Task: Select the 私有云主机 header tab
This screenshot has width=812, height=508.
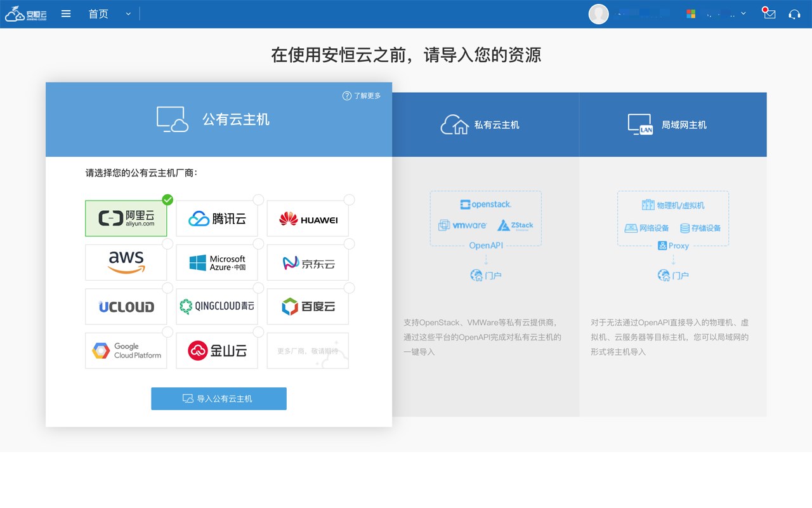Action: 485,124
